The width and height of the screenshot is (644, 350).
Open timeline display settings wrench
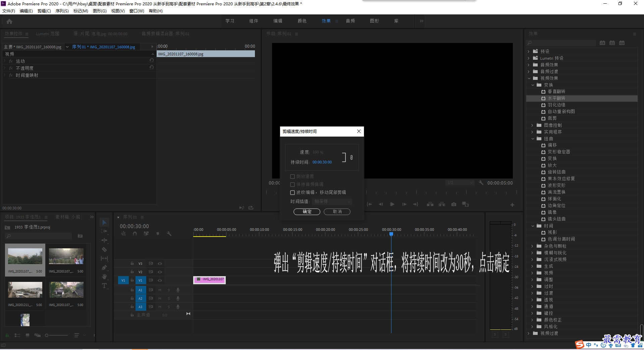click(x=169, y=234)
